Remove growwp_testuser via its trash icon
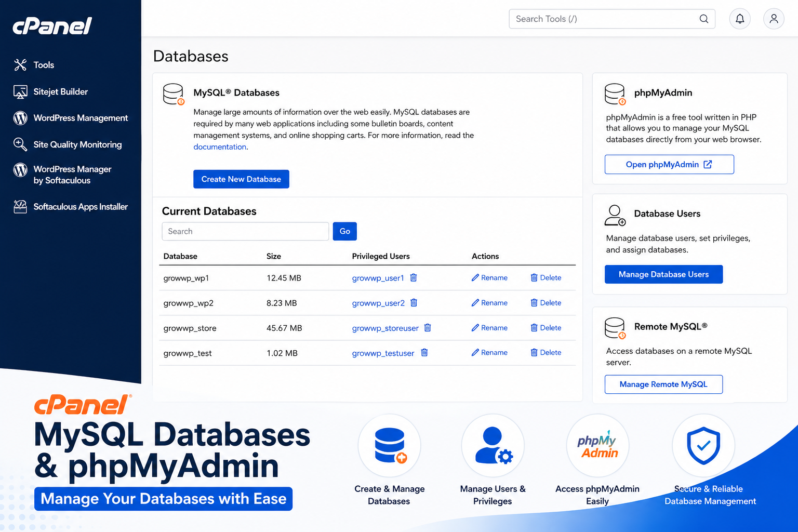 [424, 352]
